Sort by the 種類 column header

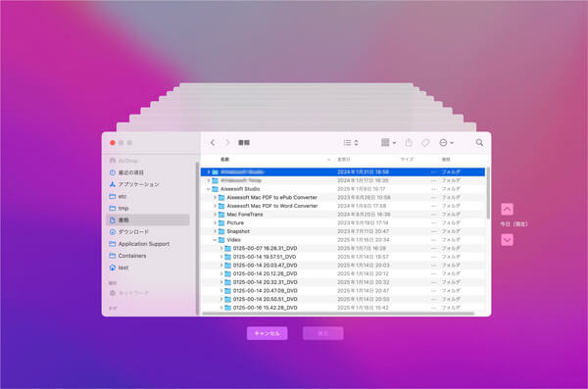pyautogui.click(x=446, y=160)
